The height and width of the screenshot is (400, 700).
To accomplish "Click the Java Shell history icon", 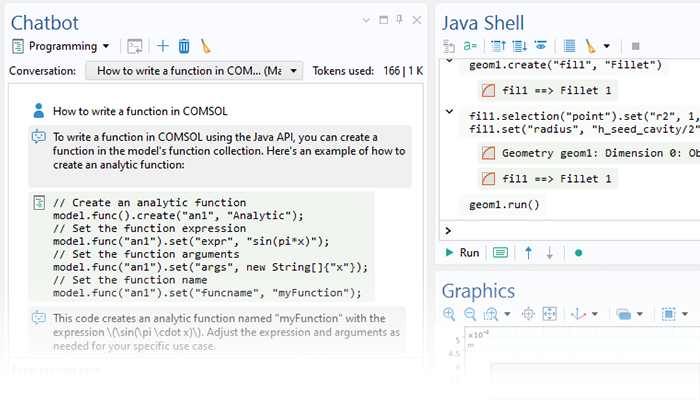I will [449, 46].
